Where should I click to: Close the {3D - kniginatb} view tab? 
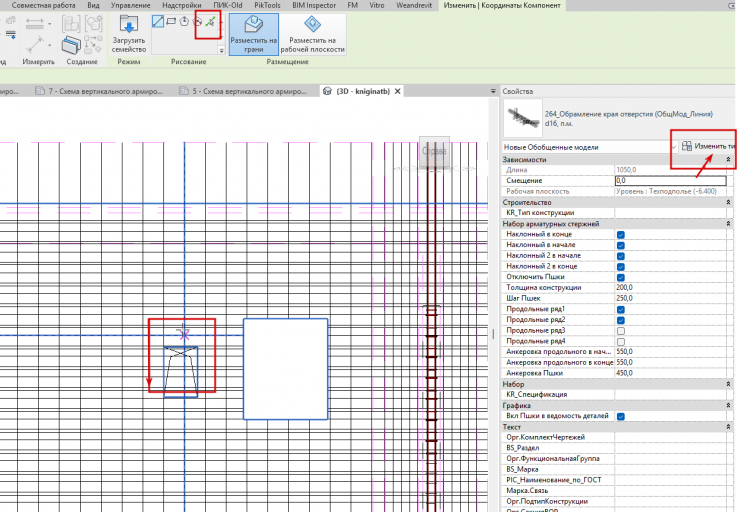click(x=398, y=91)
